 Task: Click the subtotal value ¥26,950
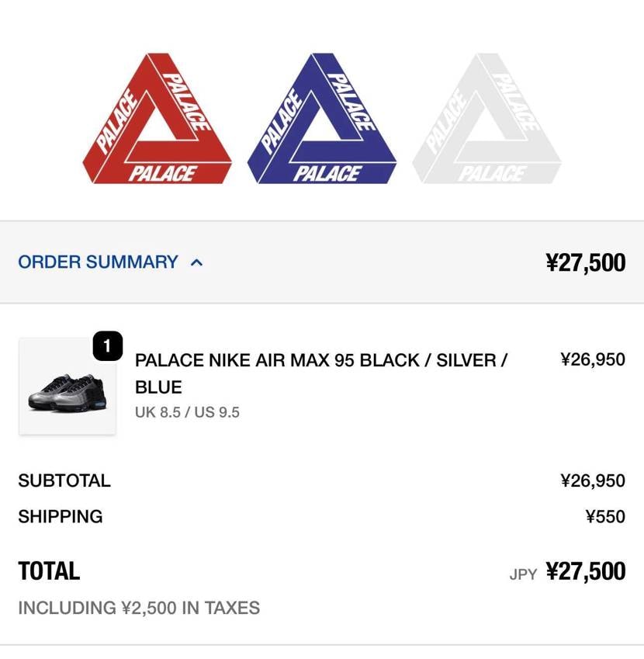click(x=592, y=480)
